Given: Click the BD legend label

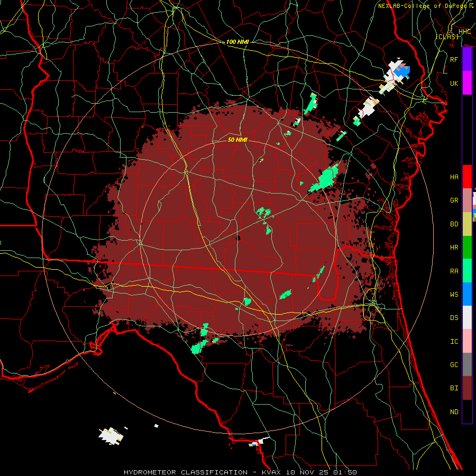Looking at the screenshot, I should [454, 224].
